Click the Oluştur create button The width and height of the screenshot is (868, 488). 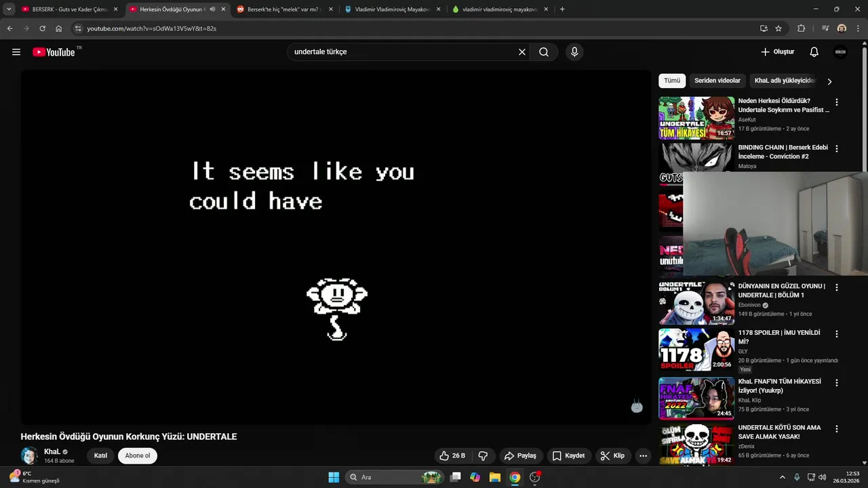click(777, 52)
